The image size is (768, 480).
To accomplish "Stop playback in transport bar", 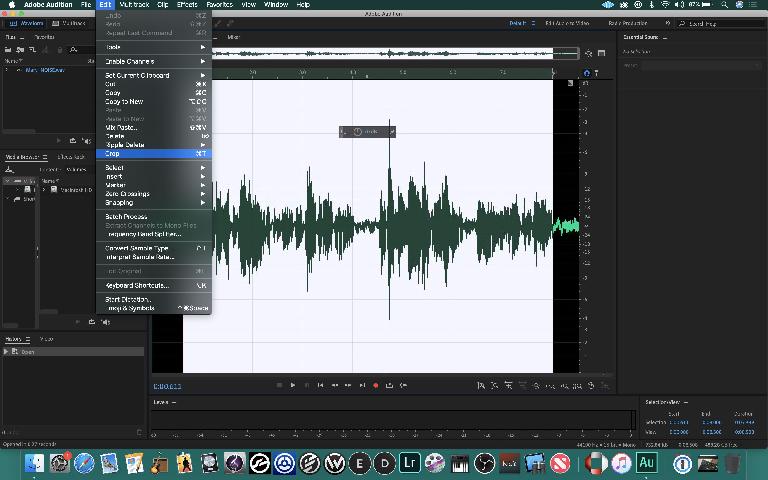I will click(x=279, y=385).
